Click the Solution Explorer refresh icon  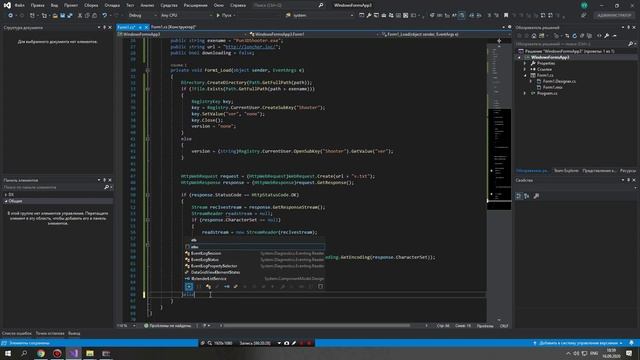(x=574, y=36)
